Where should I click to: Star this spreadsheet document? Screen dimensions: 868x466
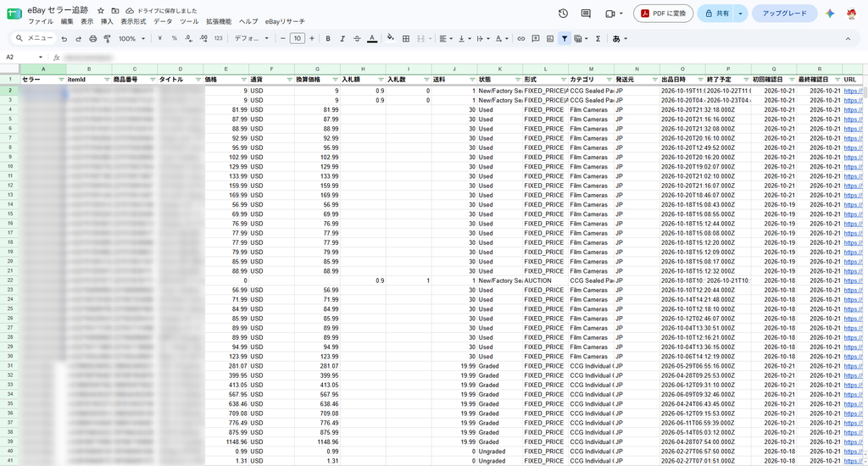click(x=101, y=10)
